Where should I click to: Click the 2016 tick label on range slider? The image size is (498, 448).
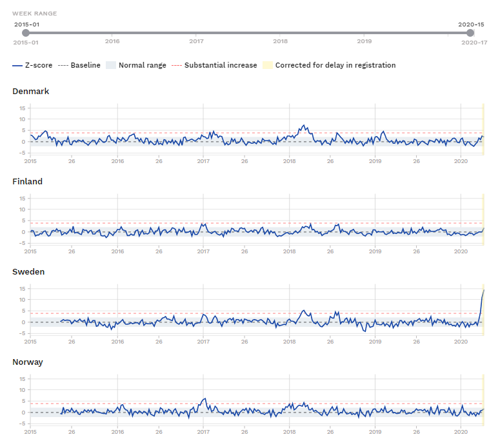[x=112, y=41]
